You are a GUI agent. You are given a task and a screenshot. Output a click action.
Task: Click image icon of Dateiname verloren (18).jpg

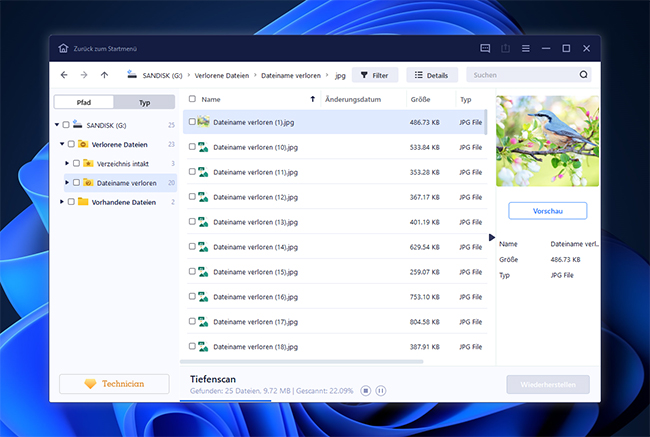(203, 346)
